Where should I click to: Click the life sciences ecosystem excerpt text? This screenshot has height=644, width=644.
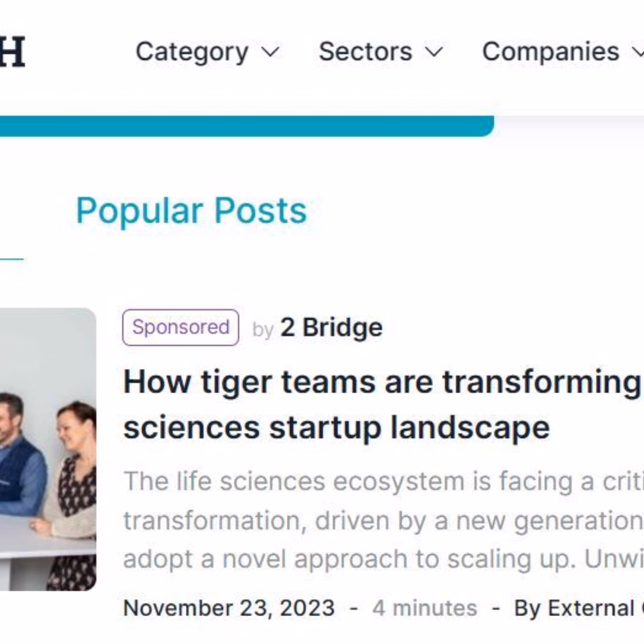(x=384, y=520)
